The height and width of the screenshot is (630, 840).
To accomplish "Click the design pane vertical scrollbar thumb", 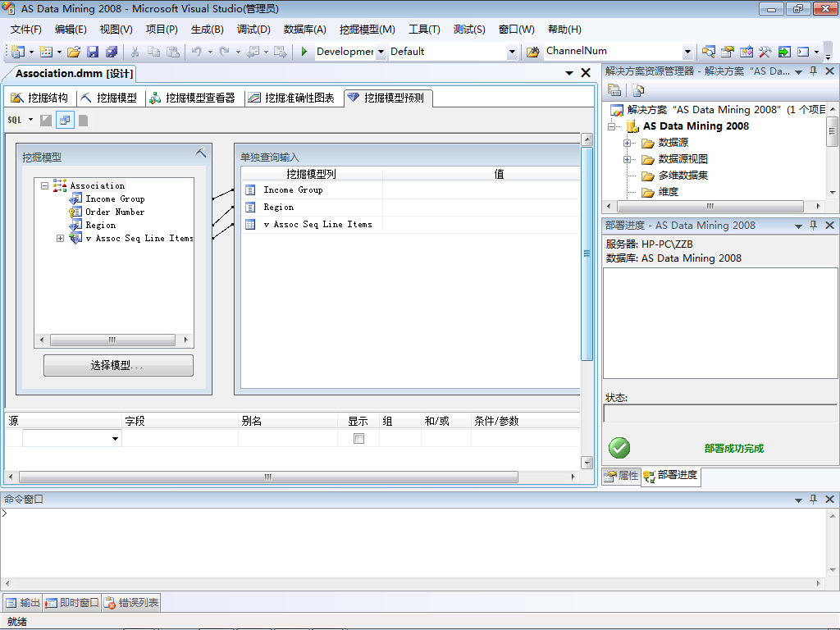I will (587, 254).
